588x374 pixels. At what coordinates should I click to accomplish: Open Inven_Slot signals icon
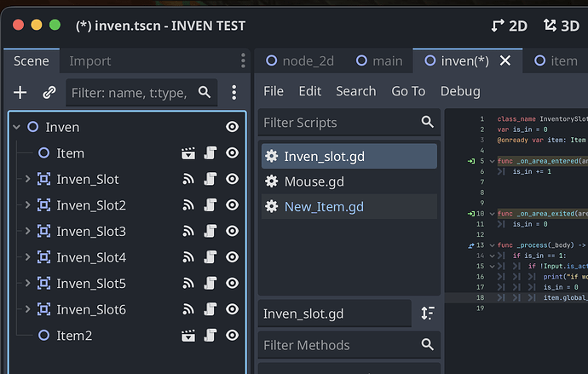tap(188, 179)
